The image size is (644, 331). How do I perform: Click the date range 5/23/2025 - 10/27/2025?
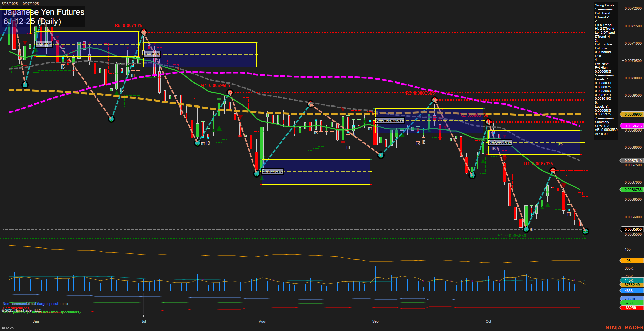click(x=20, y=3)
